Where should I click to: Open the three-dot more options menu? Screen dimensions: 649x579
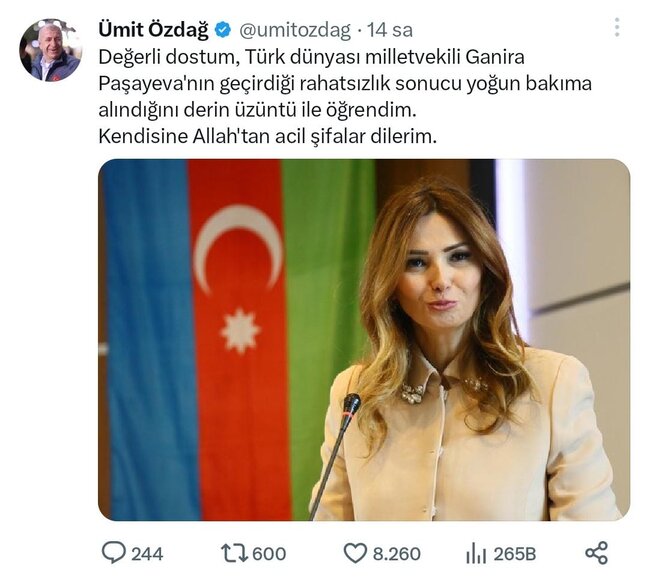pos(617,28)
